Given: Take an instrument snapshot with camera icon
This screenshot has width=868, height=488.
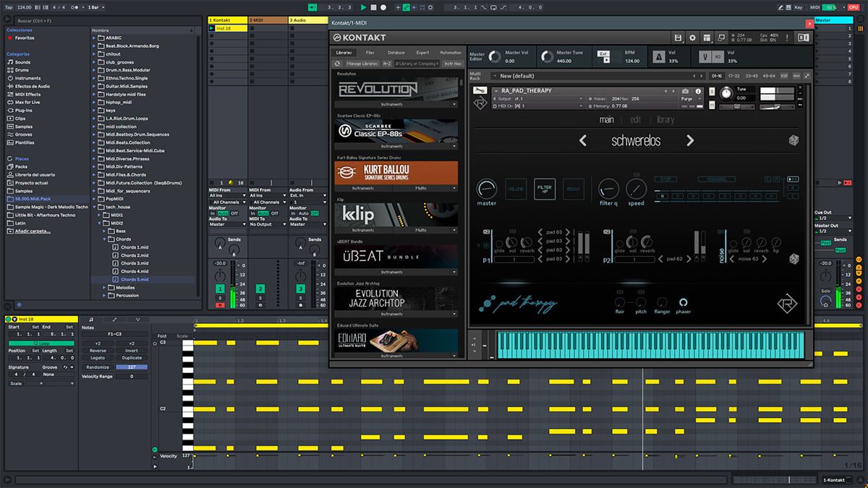Looking at the screenshot, I should pos(685,91).
